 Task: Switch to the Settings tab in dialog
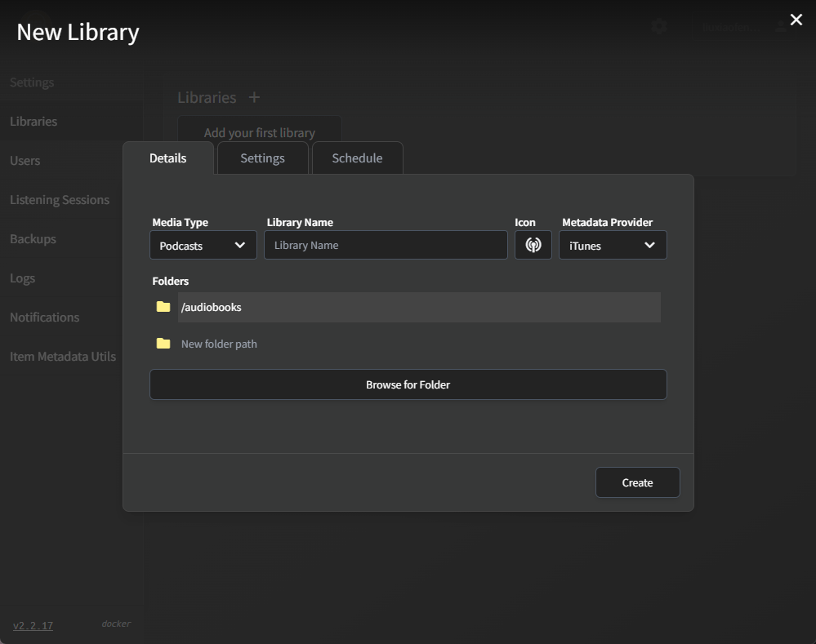(x=263, y=158)
